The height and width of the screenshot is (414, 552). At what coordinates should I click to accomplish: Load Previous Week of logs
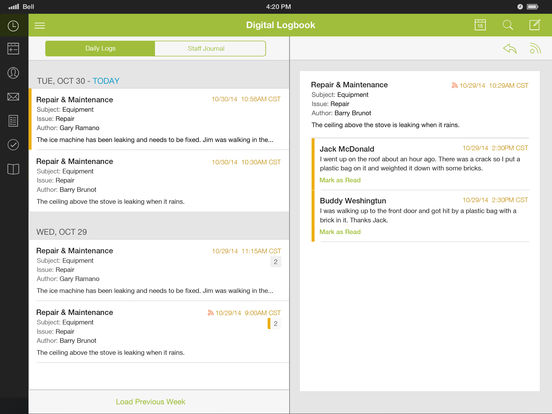point(150,402)
